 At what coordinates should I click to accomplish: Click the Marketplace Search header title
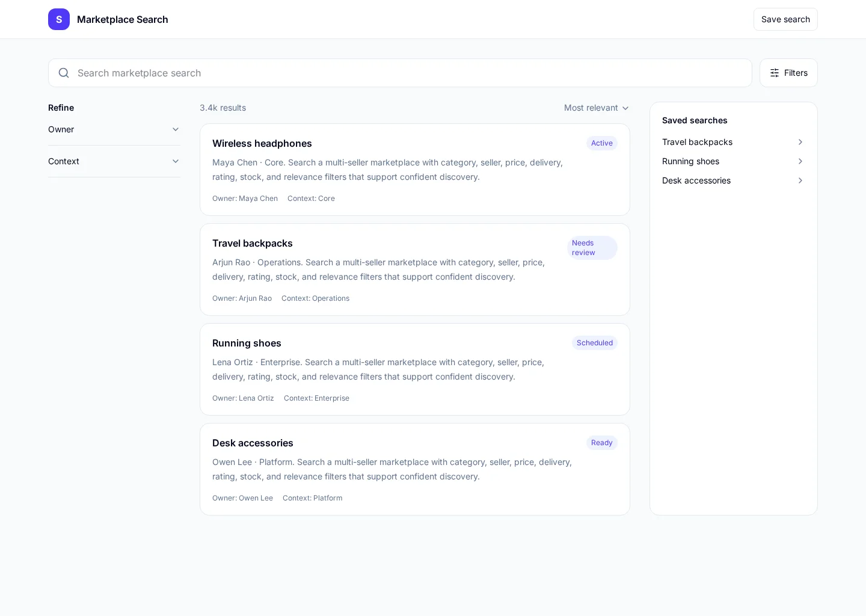tap(123, 19)
